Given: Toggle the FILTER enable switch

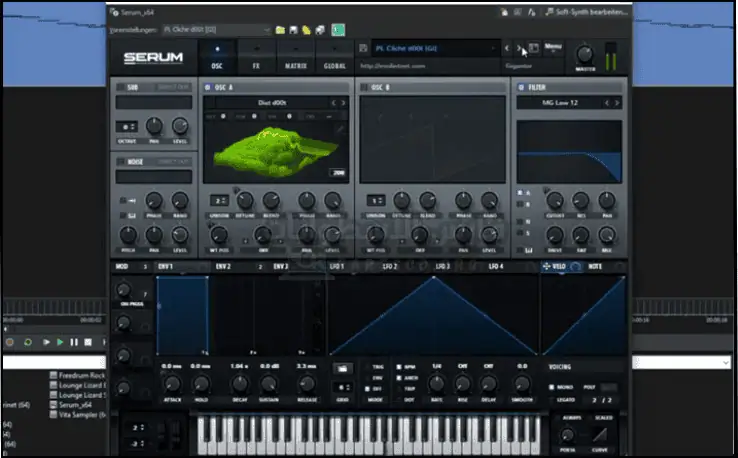Looking at the screenshot, I should [x=522, y=87].
